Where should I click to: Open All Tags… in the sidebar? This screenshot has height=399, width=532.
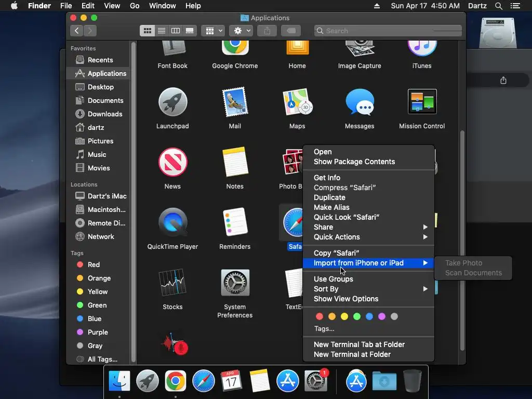tap(98, 359)
